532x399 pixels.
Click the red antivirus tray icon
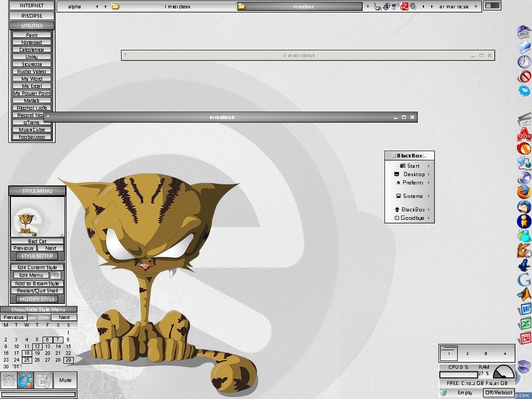tap(404, 6)
